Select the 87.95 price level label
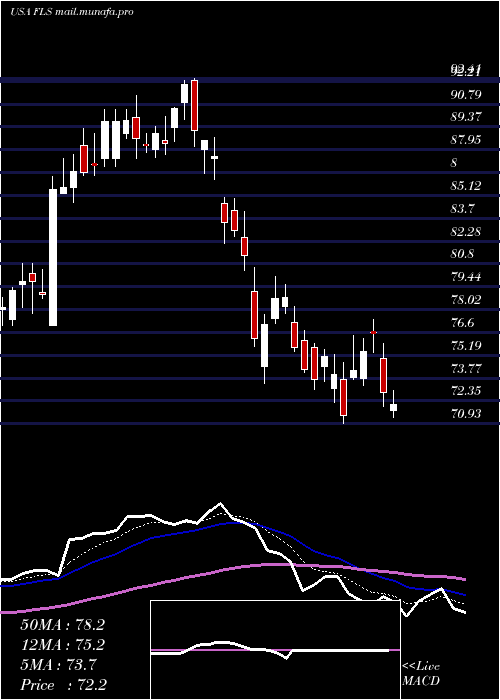This screenshot has height=700, width=500. 466,140
